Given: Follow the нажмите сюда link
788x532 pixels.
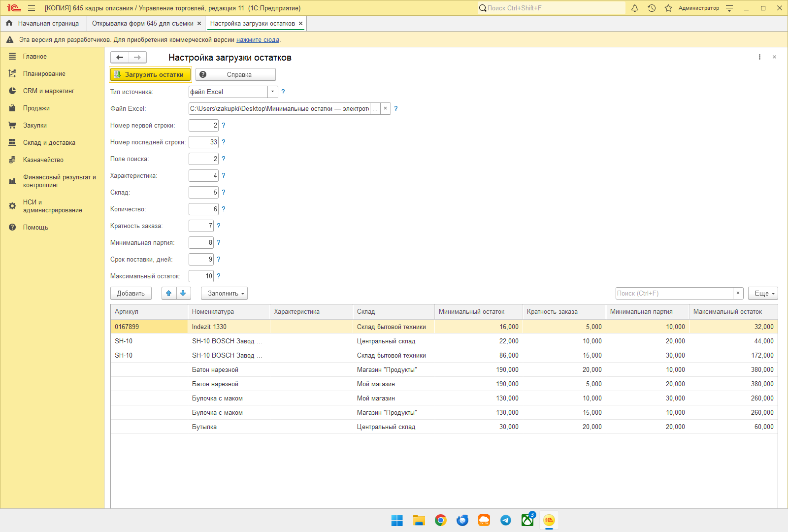Looking at the screenshot, I should [258, 39].
